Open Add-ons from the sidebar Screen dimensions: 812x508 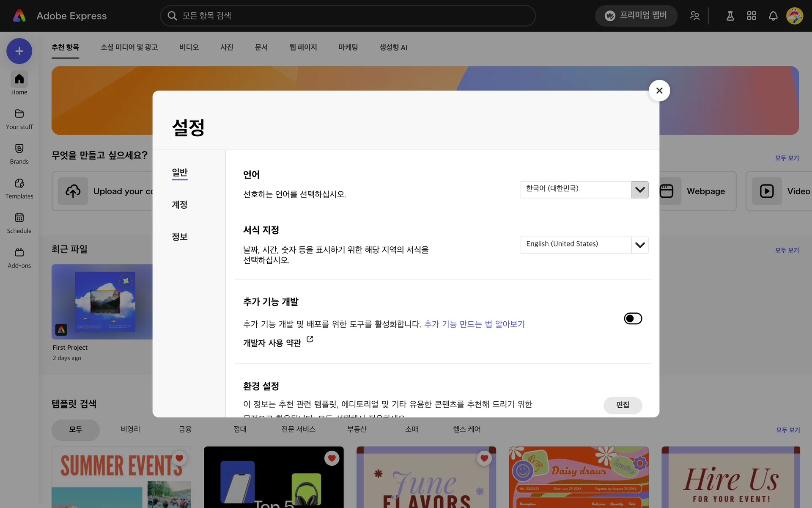click(x=19, y=258)
